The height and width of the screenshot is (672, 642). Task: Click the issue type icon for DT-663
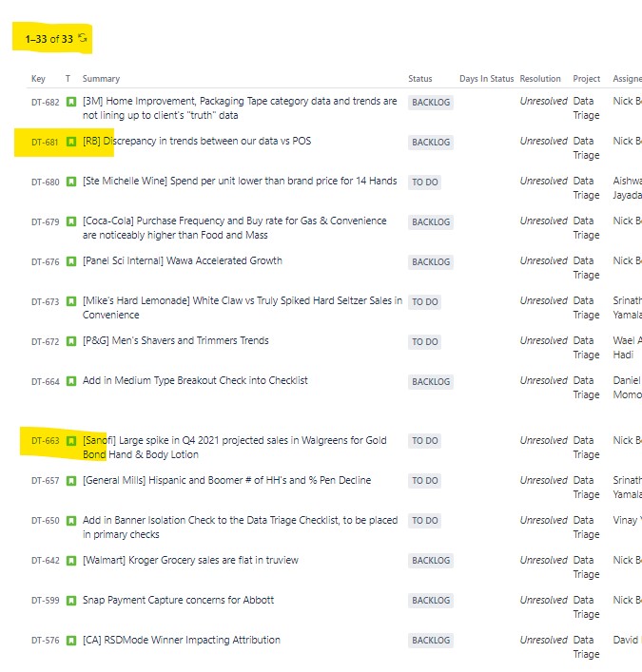[71, 441]
